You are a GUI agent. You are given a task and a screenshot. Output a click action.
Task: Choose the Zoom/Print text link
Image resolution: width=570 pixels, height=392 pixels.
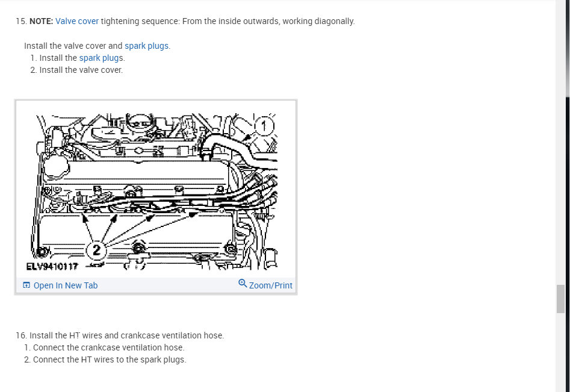(270, 285)
